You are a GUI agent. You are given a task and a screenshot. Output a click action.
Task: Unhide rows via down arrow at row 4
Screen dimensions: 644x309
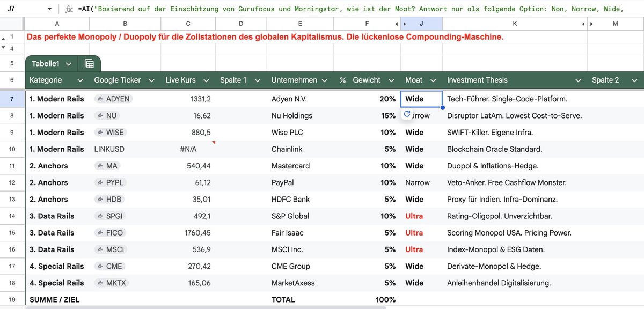[4, 48]
